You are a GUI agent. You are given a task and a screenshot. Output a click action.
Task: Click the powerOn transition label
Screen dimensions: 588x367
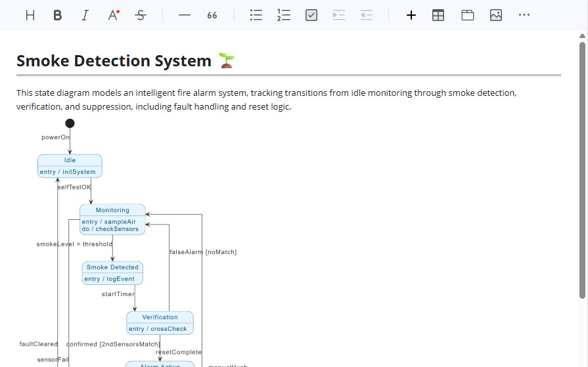click(55, 137)
